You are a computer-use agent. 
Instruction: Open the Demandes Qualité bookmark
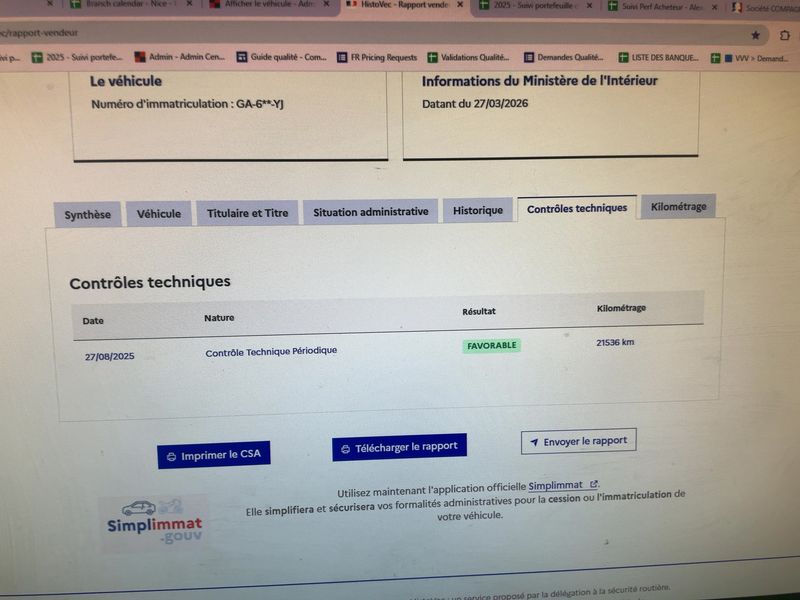pos(564,57)
